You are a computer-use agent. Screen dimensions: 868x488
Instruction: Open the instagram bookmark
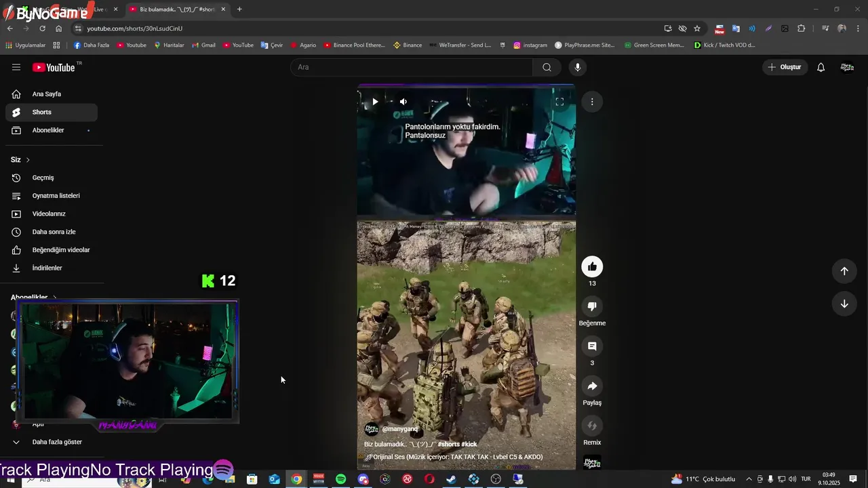click(530, 45)
